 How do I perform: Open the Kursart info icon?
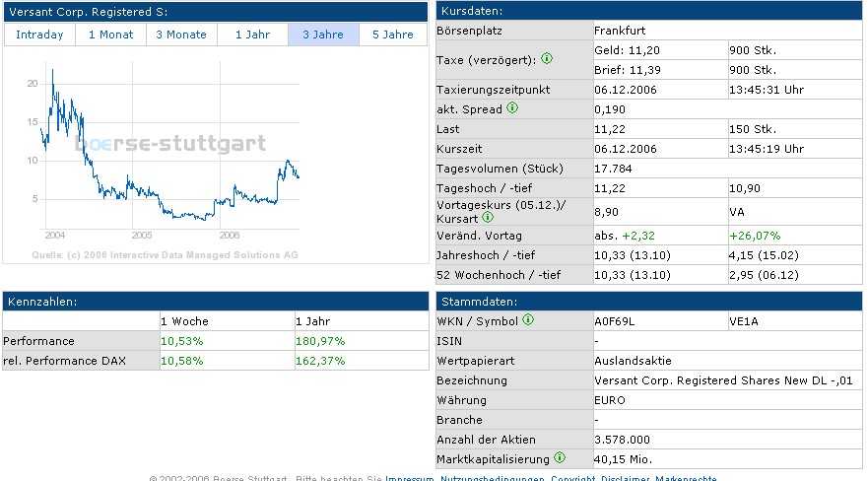coord(488,217)
